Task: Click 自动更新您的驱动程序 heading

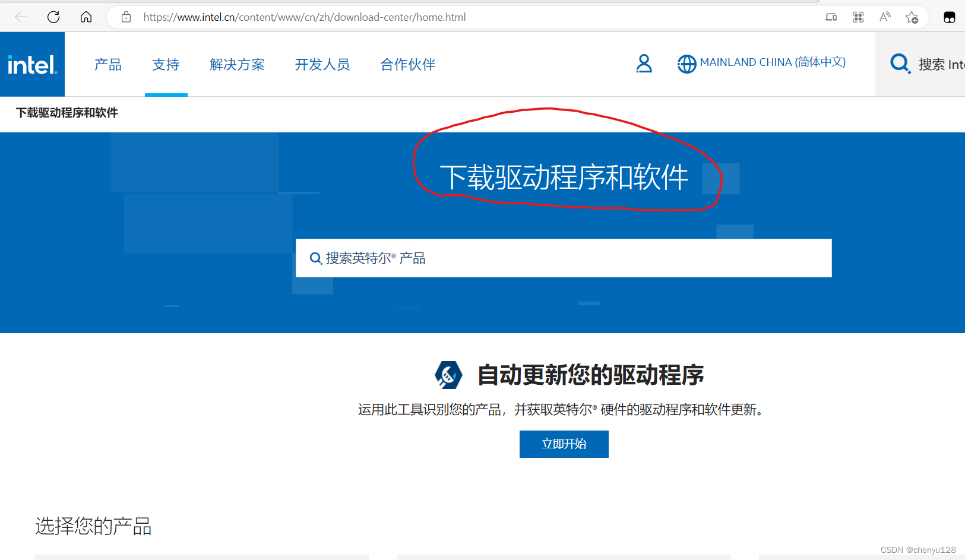Action: (x=591, y=375)
